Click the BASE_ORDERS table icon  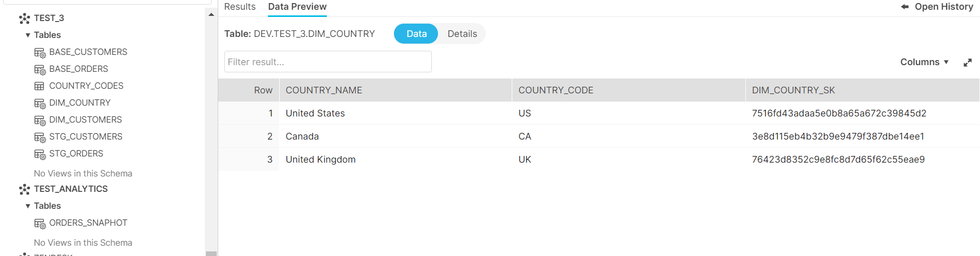click(x=39, y=69)
